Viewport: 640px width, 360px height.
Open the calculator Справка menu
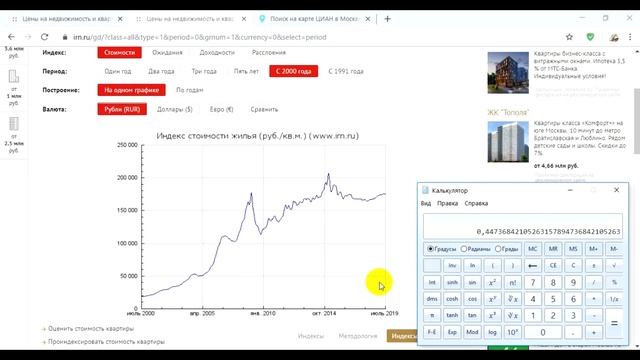[x=476, y=203]
